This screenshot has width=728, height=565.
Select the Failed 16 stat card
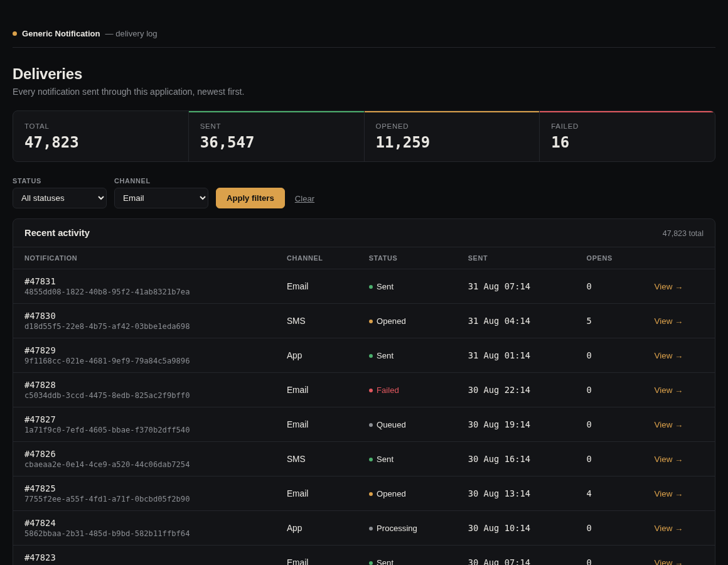coord(627,136)
